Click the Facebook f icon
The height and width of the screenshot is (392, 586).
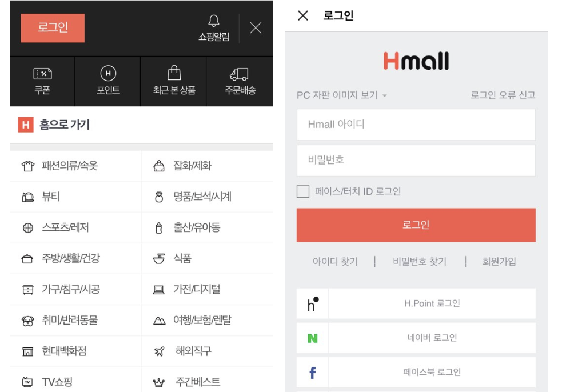tap(313, 373)
